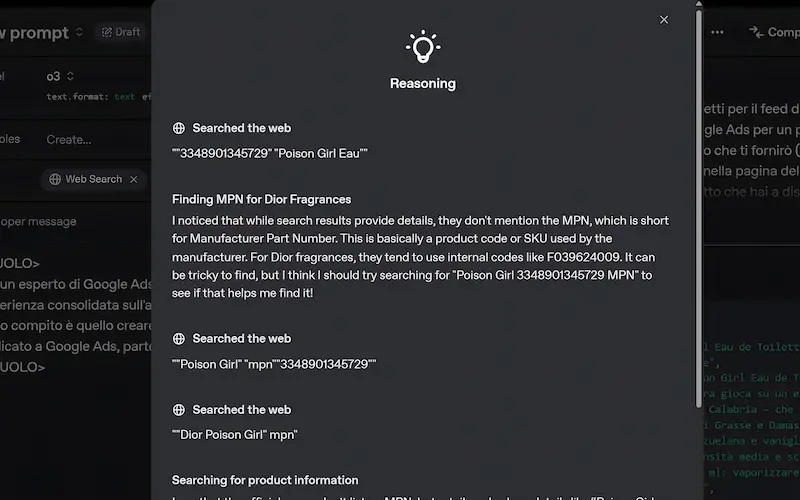
Task: Open the o3 model dropdown
Action: [x=60, y=76]
